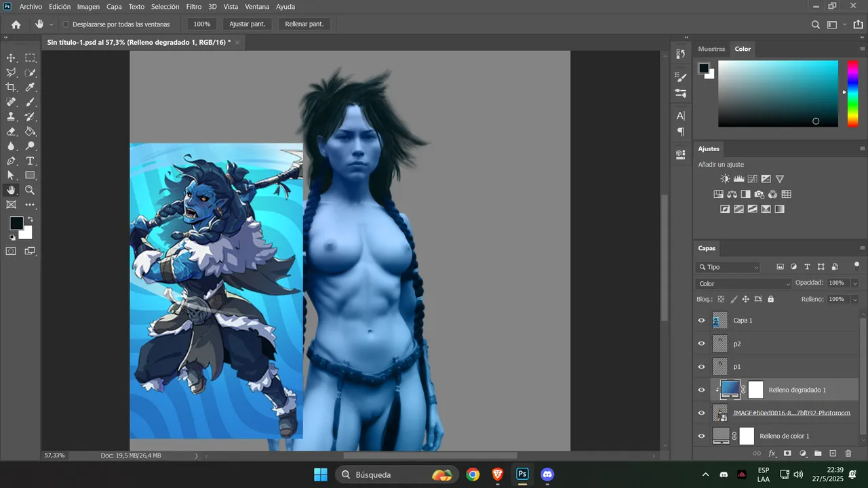Screen dimensions: 868x488
Task: Select the Polygonal Lasso tool
Action: click(x=11, y=73)
